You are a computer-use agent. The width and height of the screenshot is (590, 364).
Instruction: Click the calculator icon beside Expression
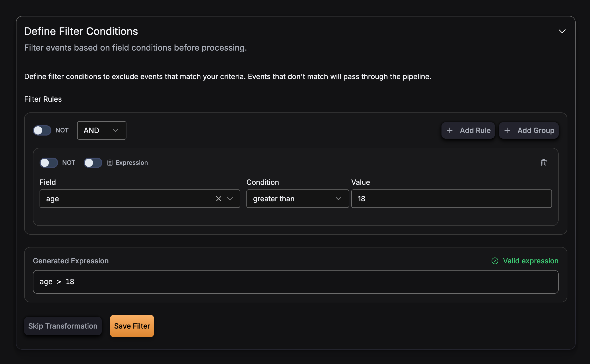click(x=110, y=163)
